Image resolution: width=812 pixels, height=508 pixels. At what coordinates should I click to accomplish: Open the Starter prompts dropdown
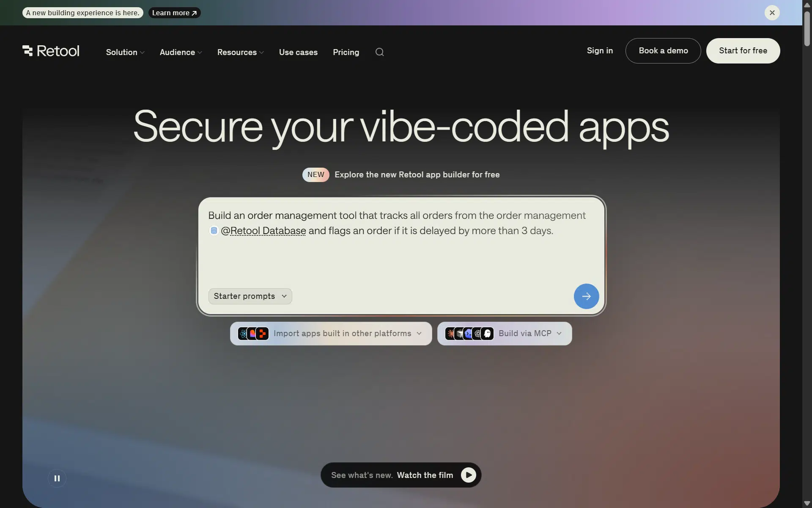tap(250, 296)
